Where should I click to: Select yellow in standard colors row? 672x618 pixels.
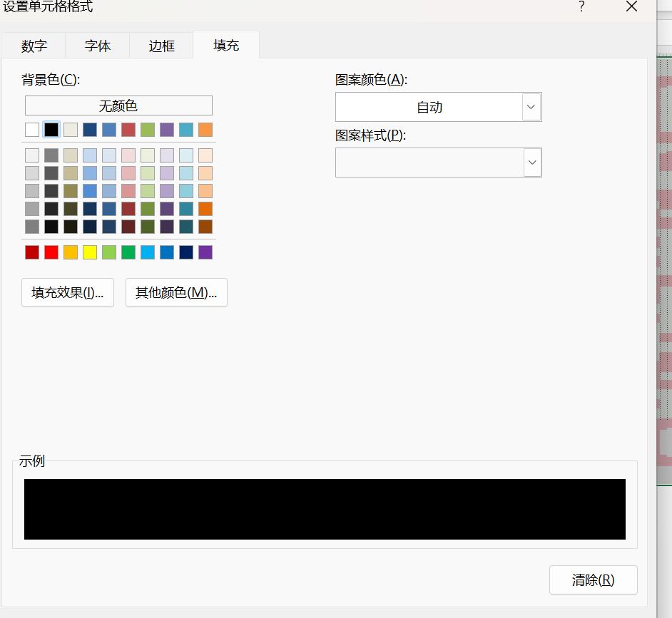click(x=90, y=252)
